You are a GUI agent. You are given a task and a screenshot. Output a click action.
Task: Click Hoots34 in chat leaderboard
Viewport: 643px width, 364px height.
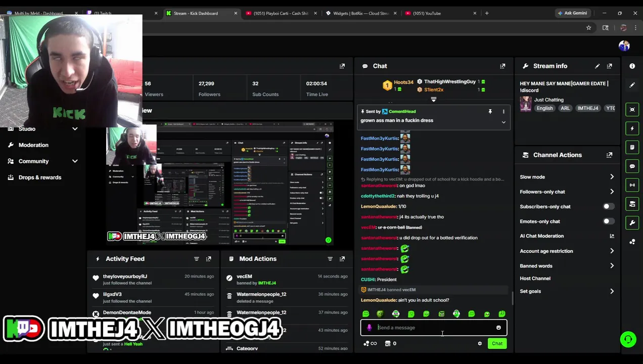[x=403, y=82]
